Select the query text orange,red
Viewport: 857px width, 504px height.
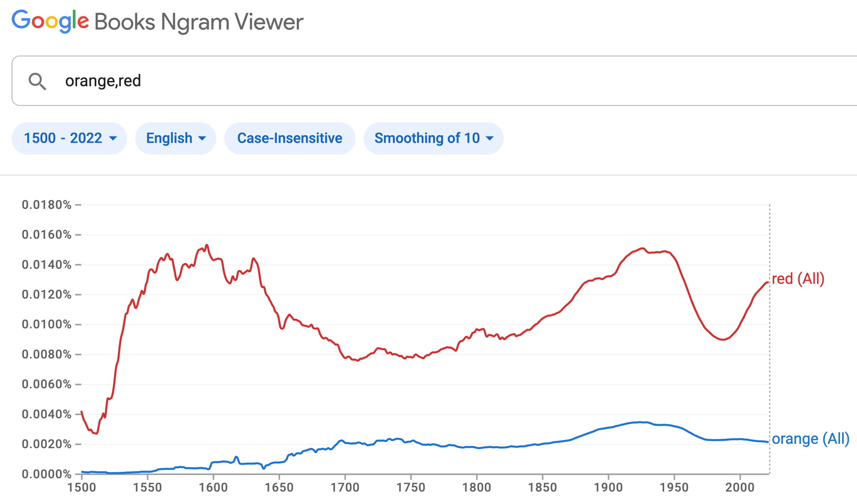103,81
